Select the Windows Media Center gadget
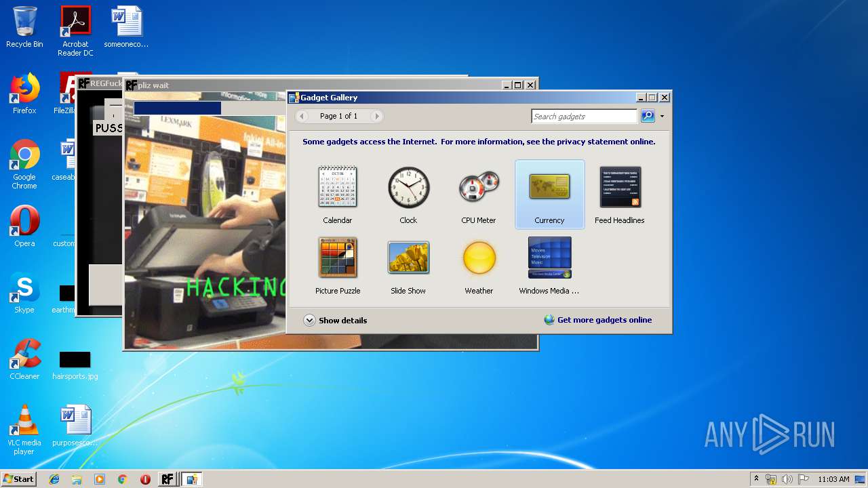The image size is (868, 488). (x=549, y=265)
